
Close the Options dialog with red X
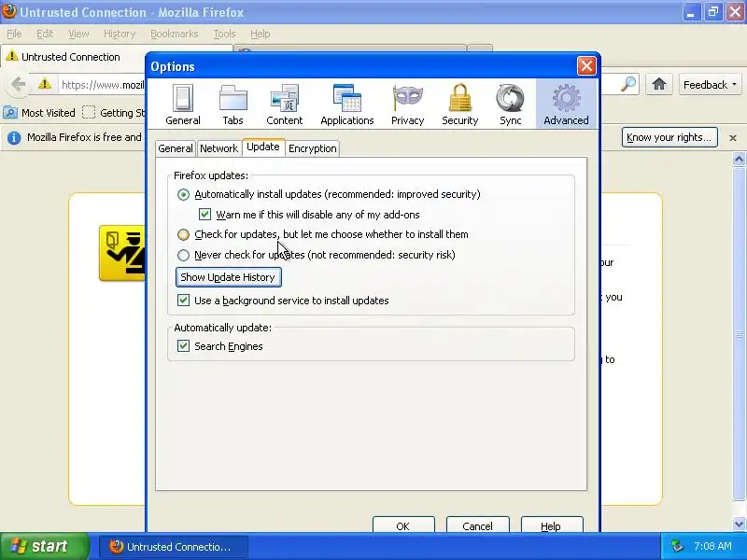(x=586, y=66)
